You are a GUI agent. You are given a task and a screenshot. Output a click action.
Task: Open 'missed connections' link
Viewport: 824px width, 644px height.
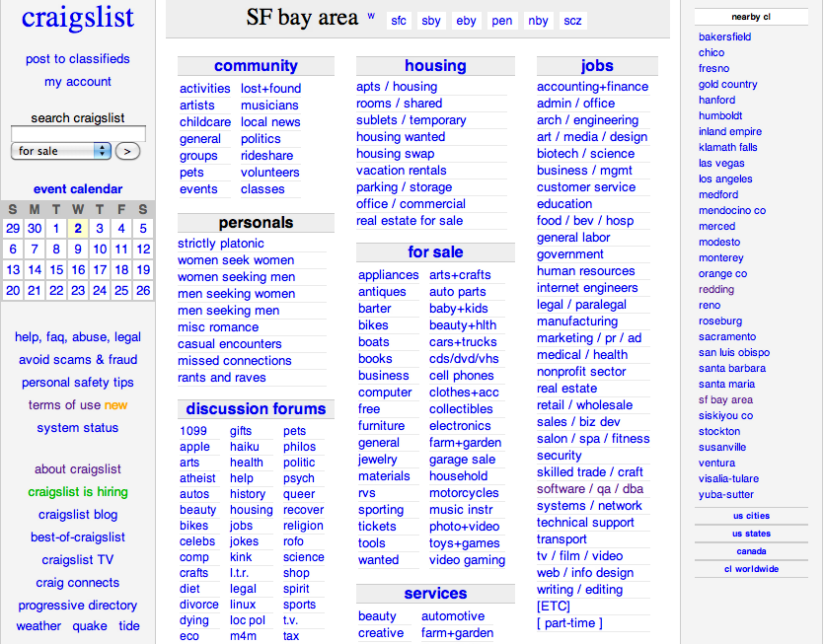235,360
